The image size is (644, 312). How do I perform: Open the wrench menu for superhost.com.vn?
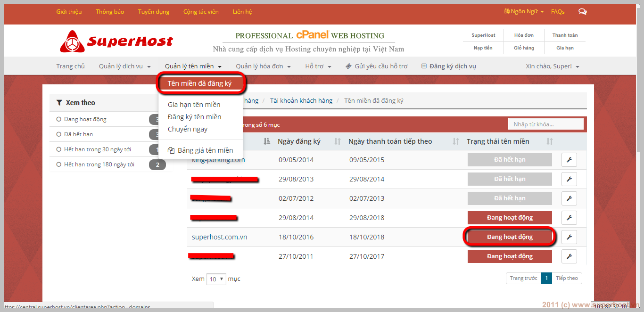569,237
